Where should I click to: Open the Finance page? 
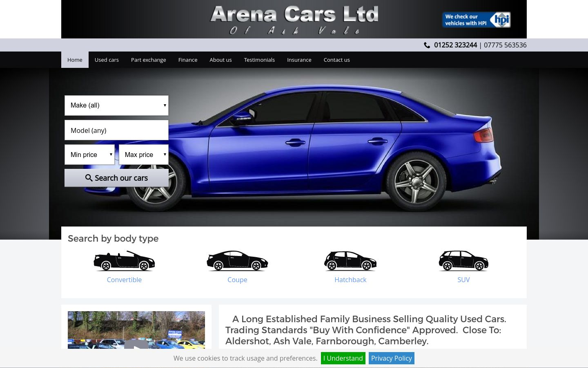coord(188,60)
